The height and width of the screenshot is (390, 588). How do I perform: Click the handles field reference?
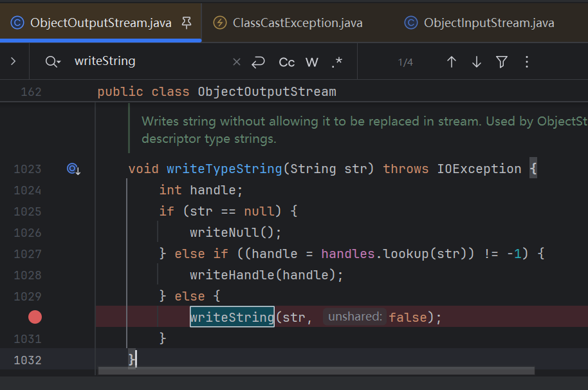coord(347,254)
